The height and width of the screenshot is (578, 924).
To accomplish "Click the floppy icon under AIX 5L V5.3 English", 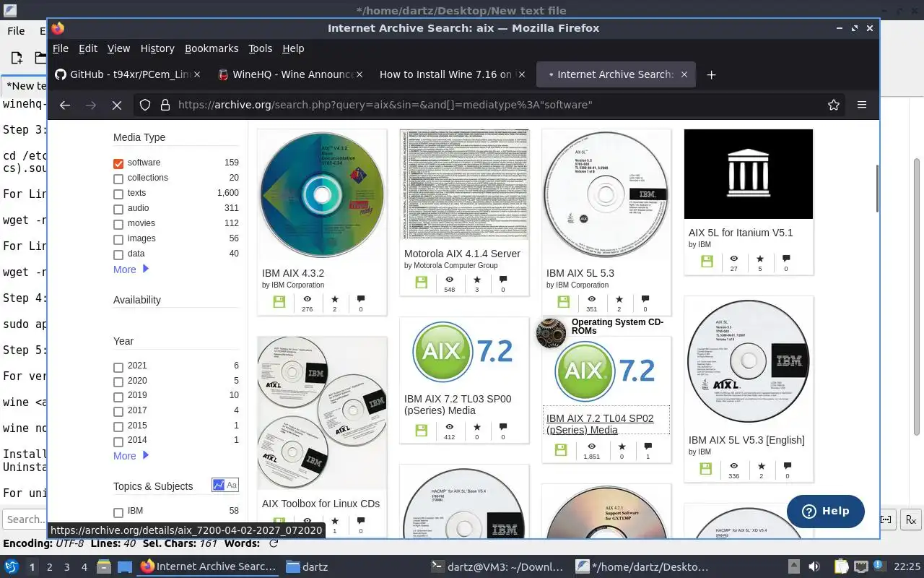I will (706, 469).
